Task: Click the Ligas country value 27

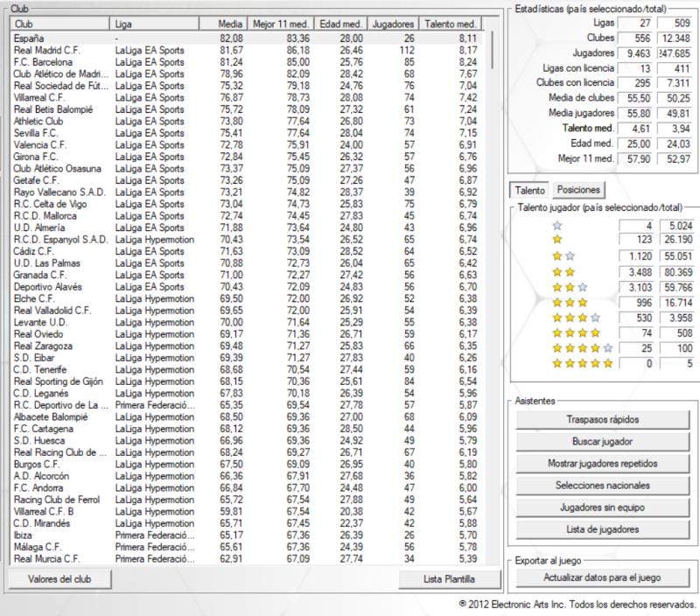Action: point(635,23)
